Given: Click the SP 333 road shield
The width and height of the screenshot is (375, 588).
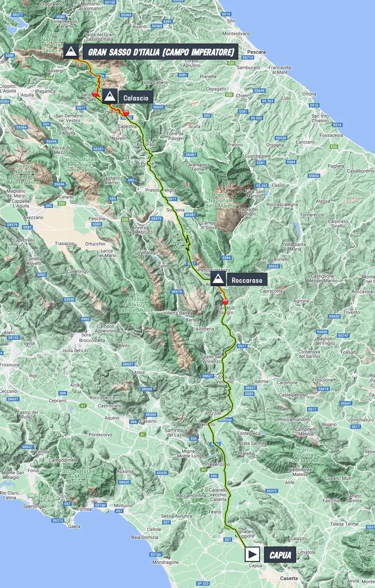Looking at the screenshot, I should [203, 583].
